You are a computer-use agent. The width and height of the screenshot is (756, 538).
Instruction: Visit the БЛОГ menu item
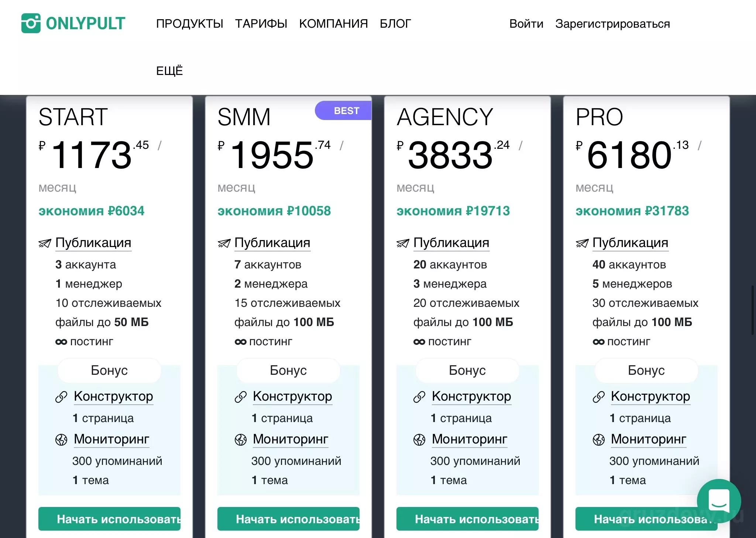pyautogui.click(x=395, y=24)
